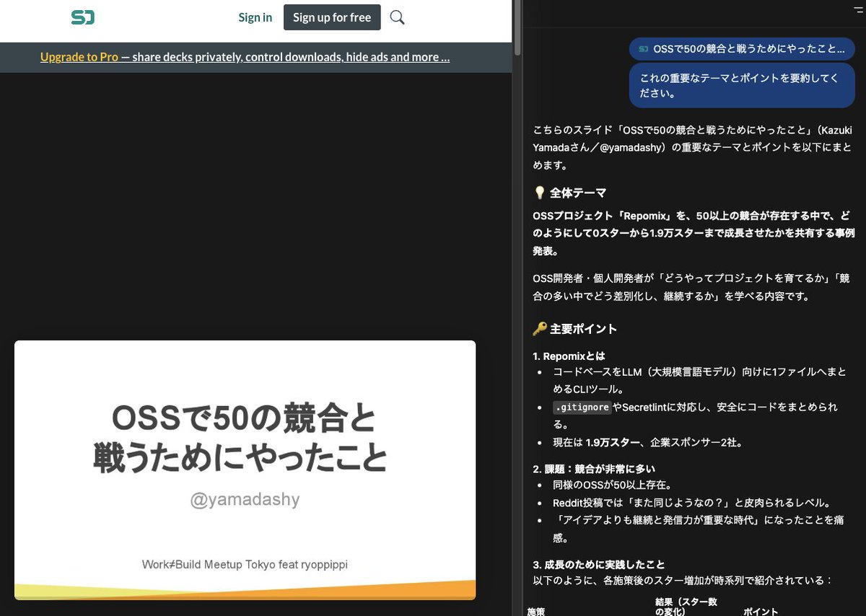The image size is (866, 616).
Task: Click the Speaker Deck icon in the chip
Action: pyautogui.click(x=644, y=49)
